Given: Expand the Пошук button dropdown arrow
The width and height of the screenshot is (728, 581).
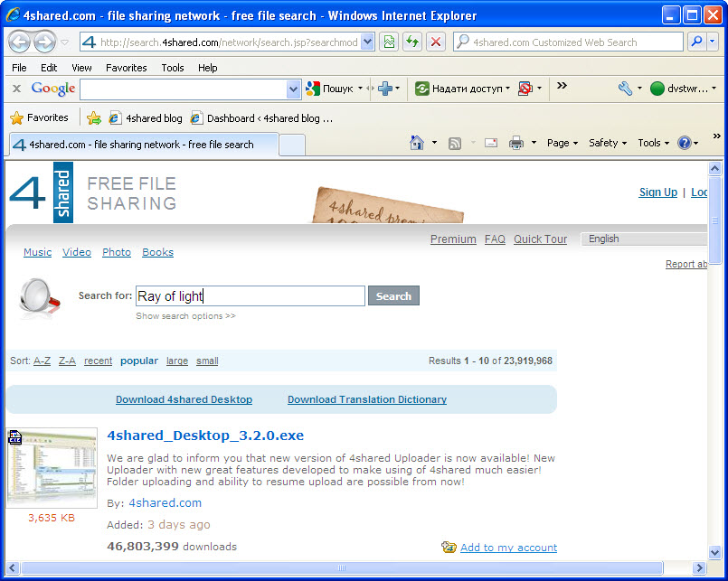Looking at the screenshot, I should point(360,89).
